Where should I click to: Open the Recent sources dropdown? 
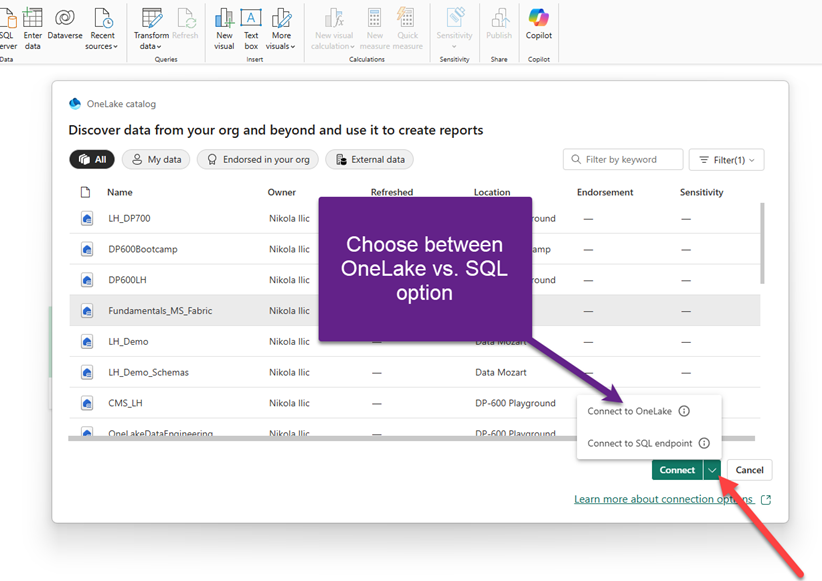(x=102, y=28)
